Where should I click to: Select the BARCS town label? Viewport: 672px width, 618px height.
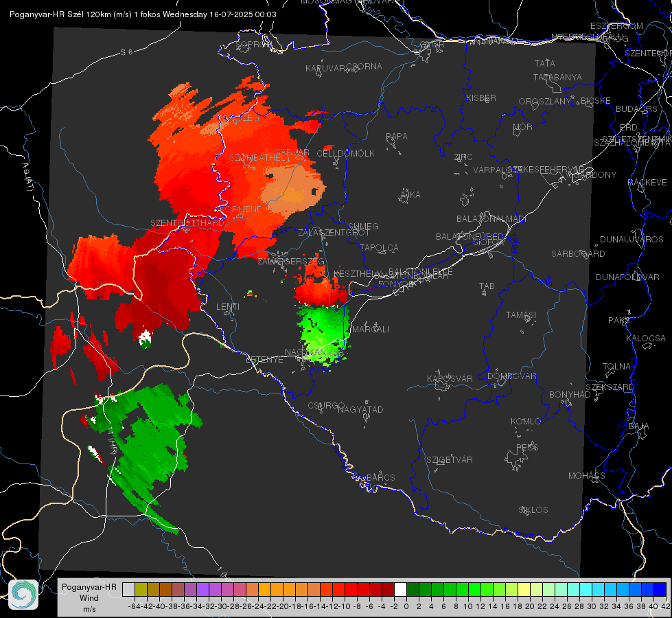click(380, 478)
